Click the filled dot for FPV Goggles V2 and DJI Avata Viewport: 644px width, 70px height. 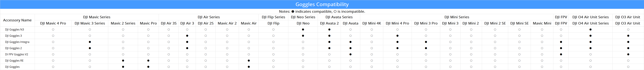[350, 54]
